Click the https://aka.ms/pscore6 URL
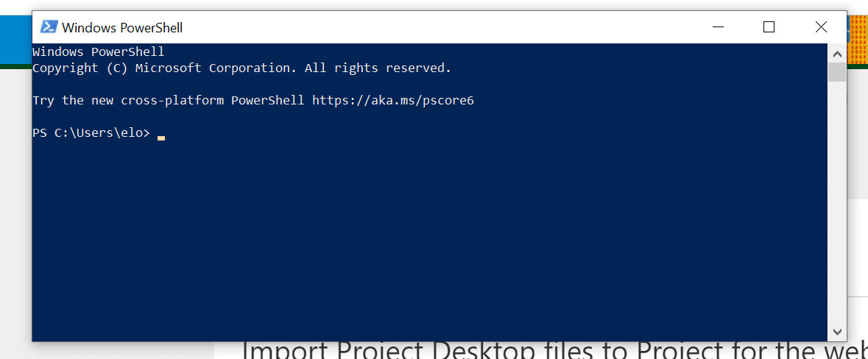 coord(393,101)
